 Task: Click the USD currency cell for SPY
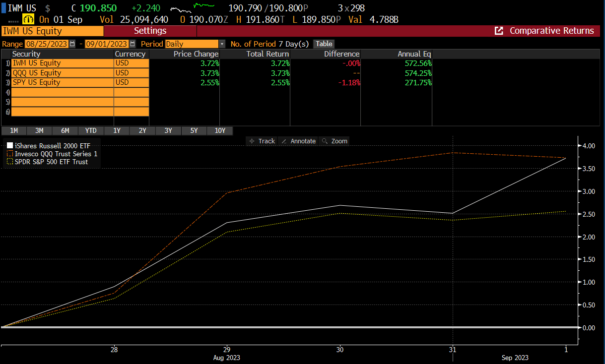132,83
